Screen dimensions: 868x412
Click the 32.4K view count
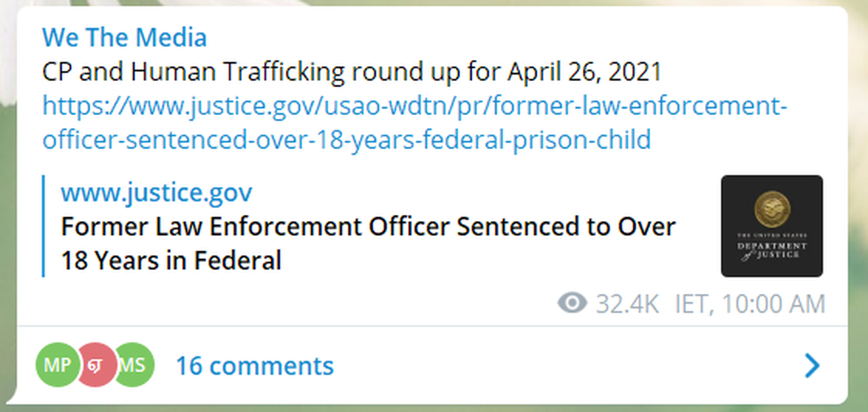(627, 304)
